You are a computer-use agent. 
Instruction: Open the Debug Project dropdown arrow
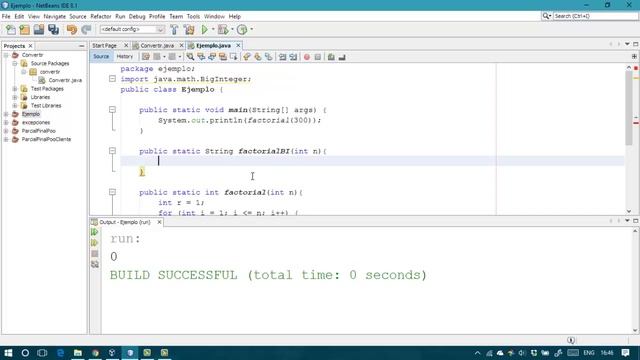[x=232, y=29]
